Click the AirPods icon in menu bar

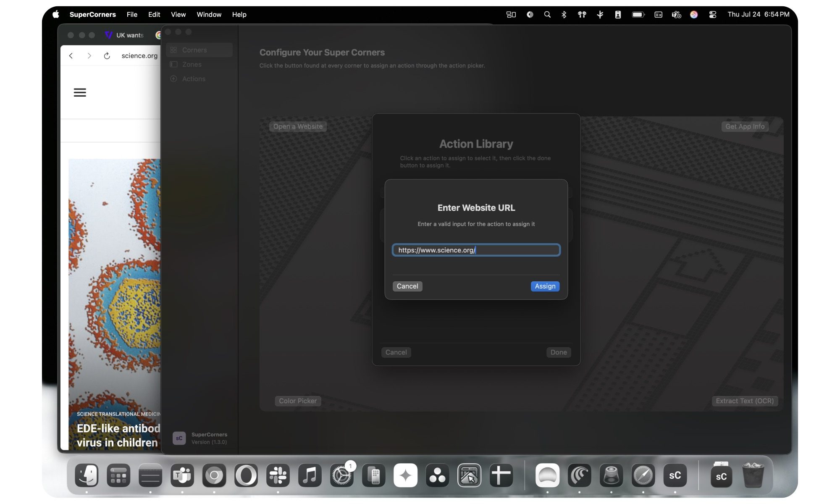pos(582,14)
